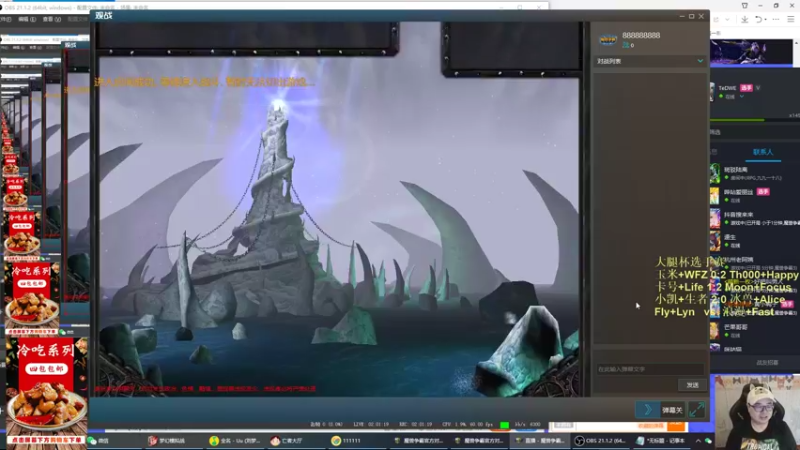Expand the status dropdown under TeDWE

pos(742,96)
